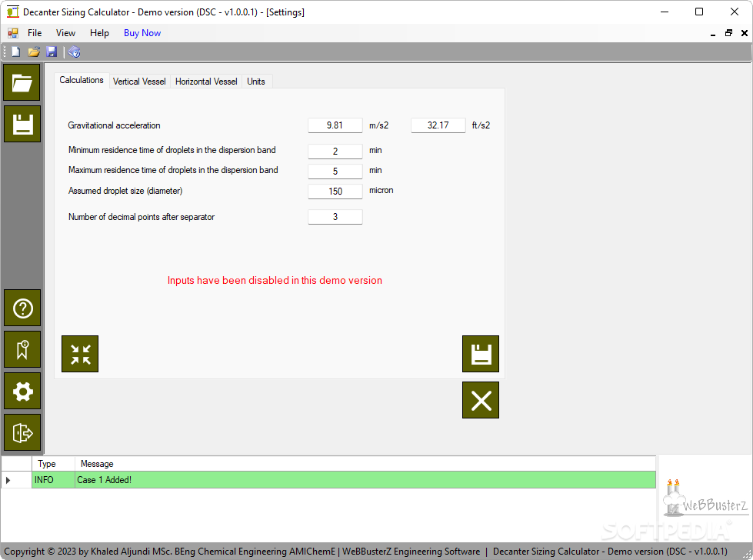Close the inner Settings child window

745,33
